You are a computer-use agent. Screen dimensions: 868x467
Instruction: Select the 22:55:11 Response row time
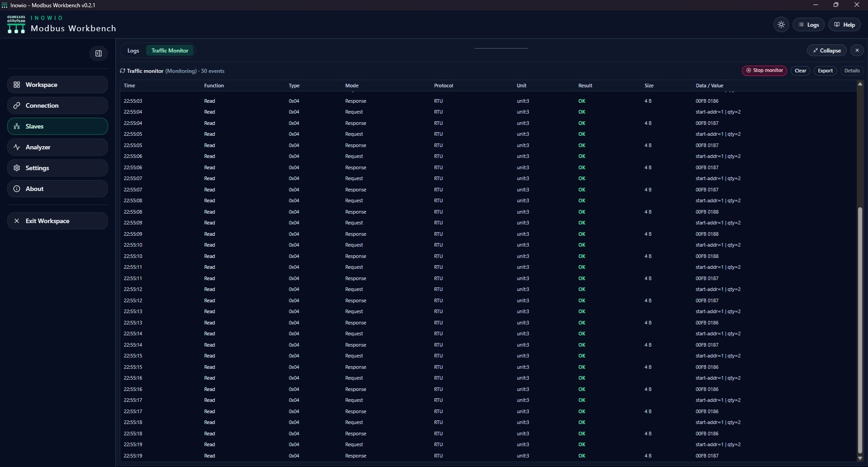click(133, 278)
